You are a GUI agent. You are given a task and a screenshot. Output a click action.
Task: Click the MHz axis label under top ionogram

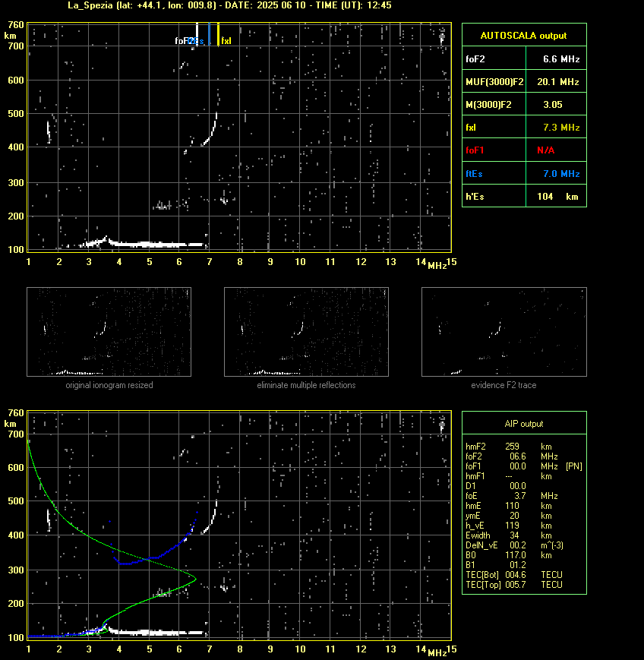click(x=437, y=266)
